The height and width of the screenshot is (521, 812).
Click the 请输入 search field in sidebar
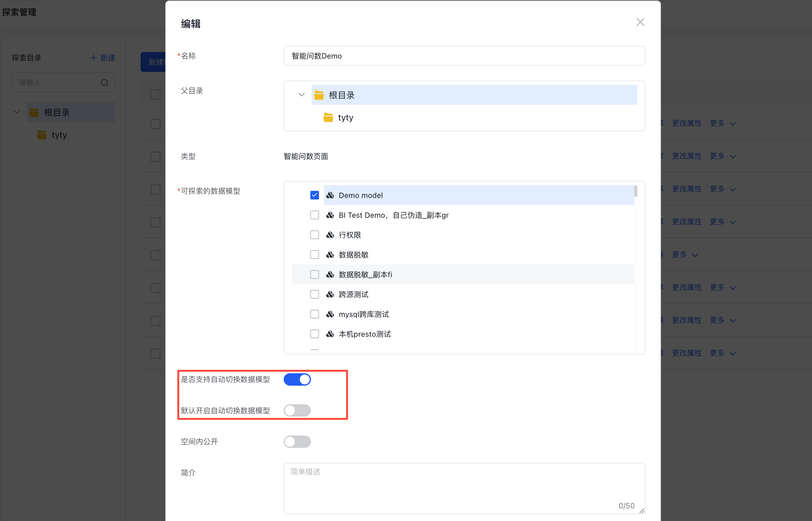click(63, 82)
